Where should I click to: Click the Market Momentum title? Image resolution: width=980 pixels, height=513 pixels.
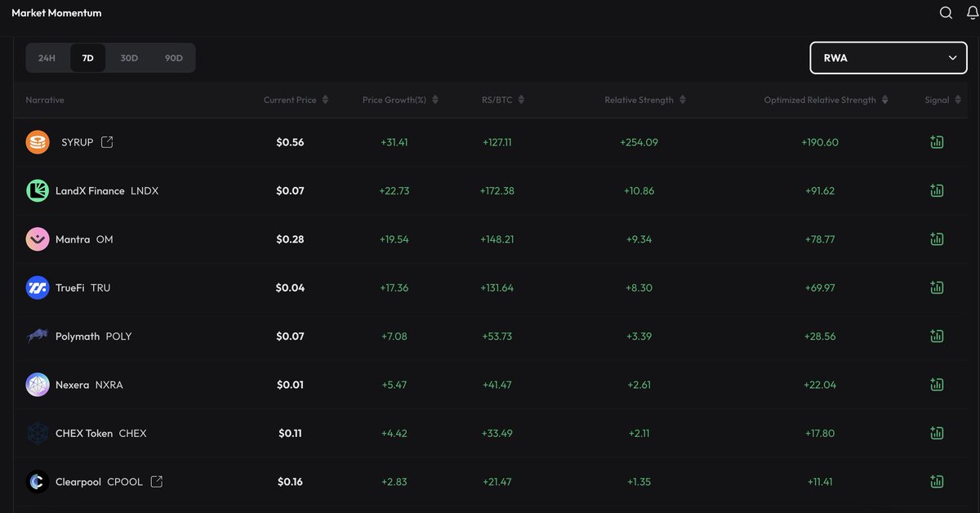[56, 13]
